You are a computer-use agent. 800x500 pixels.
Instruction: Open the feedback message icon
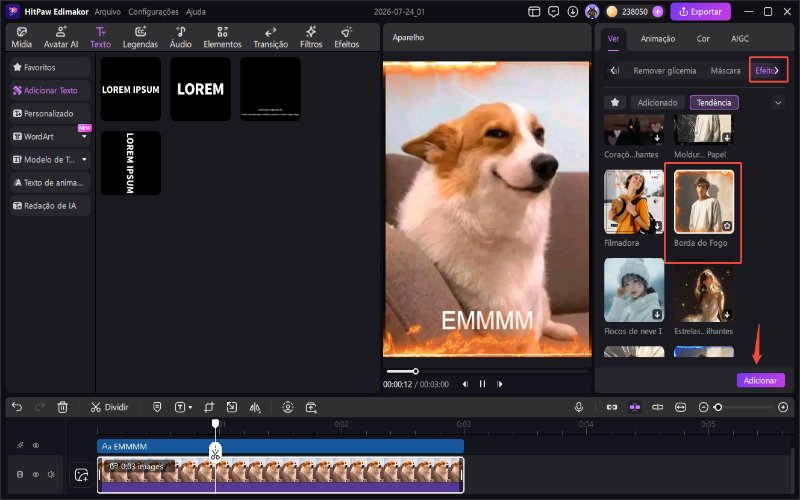click(554, 12)
